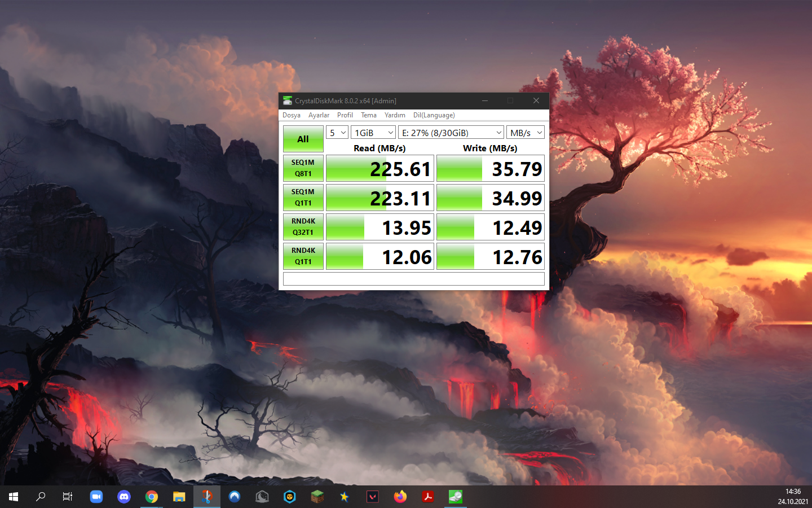Click the CrystalDiskMark title bar icon
The height and width of the screenshot is (508, 812).
288,100
